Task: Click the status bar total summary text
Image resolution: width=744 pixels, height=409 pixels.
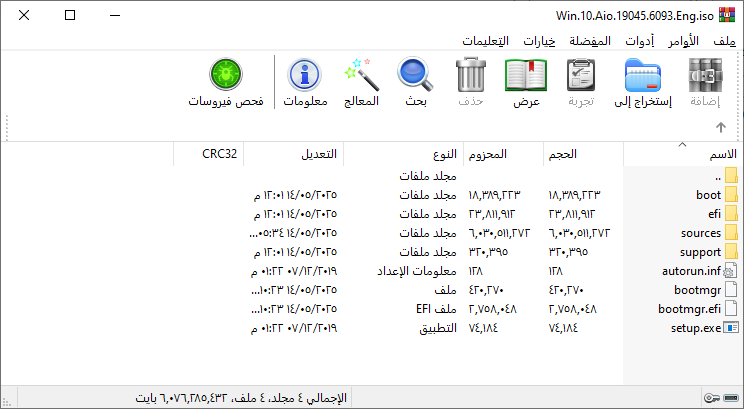Action: [x=241, y=398]
